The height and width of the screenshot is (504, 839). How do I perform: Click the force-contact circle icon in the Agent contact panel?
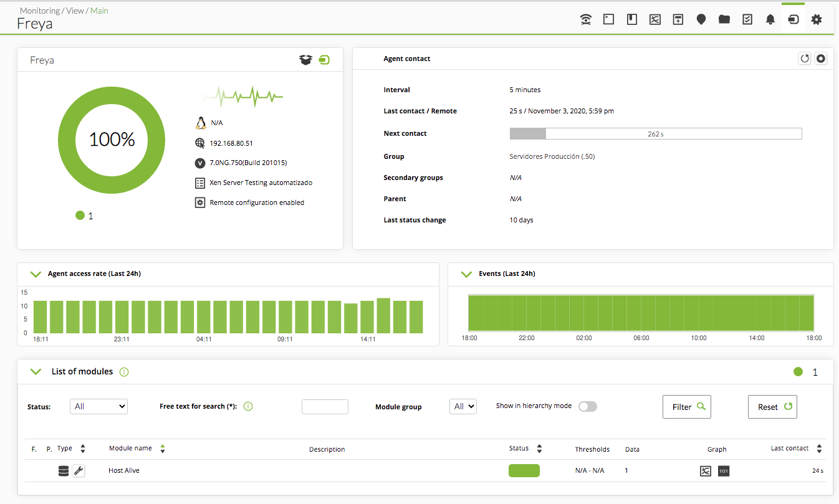click(821, 59)
